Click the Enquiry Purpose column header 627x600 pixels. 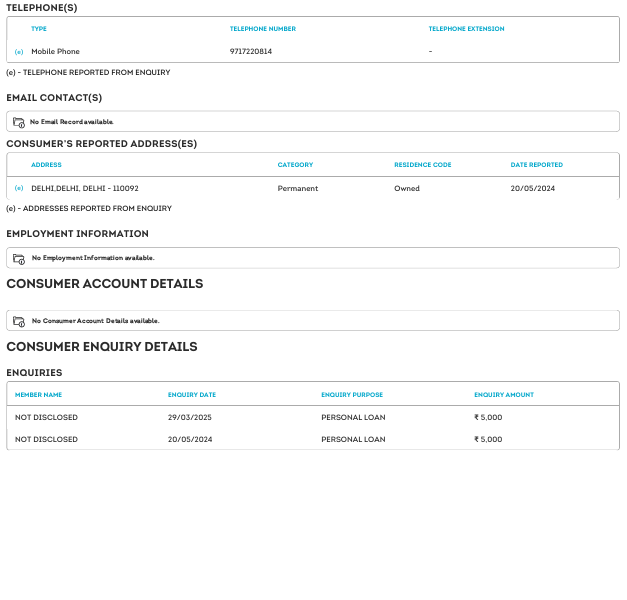click(x=352, y=395)
